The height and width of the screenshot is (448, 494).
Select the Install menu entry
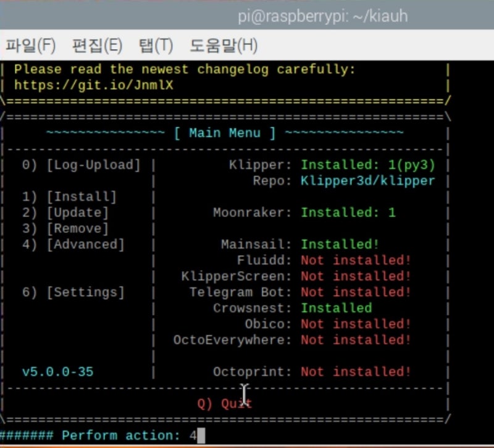click(x=65, y=196)
